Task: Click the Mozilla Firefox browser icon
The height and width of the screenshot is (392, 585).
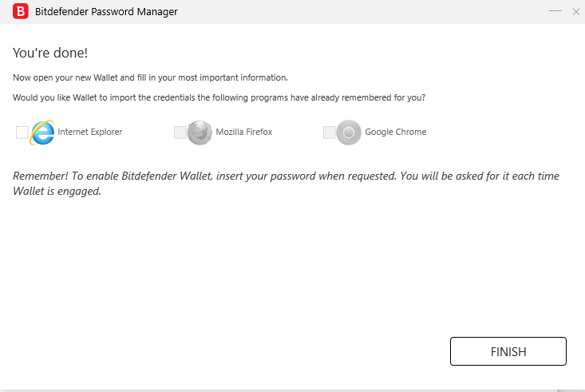Action: [x=200, y=133]
